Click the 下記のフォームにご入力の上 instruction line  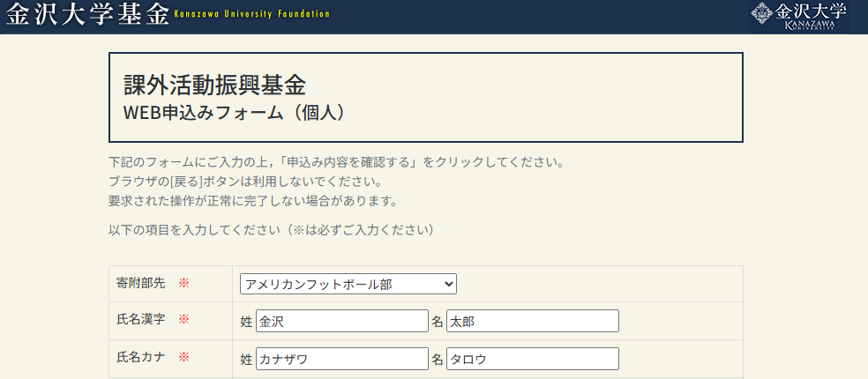(337, 163)
